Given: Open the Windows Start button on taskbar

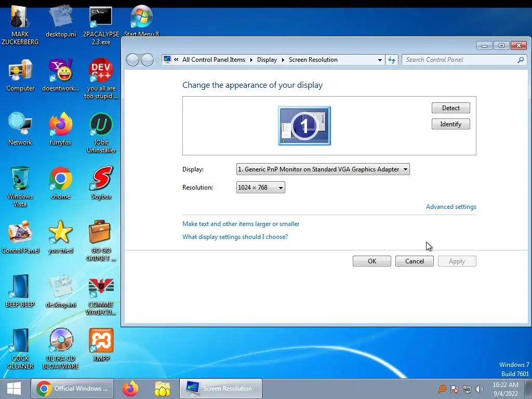Looking at the screenshot, I should pyautogui.click(x=14, y=389).
